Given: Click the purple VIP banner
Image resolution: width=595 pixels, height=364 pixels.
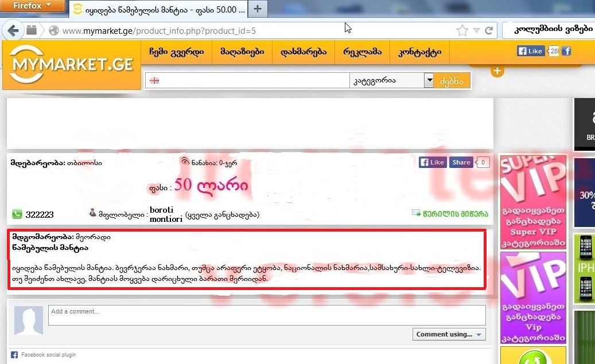Looking at the screenshot, I should [533, 298].
